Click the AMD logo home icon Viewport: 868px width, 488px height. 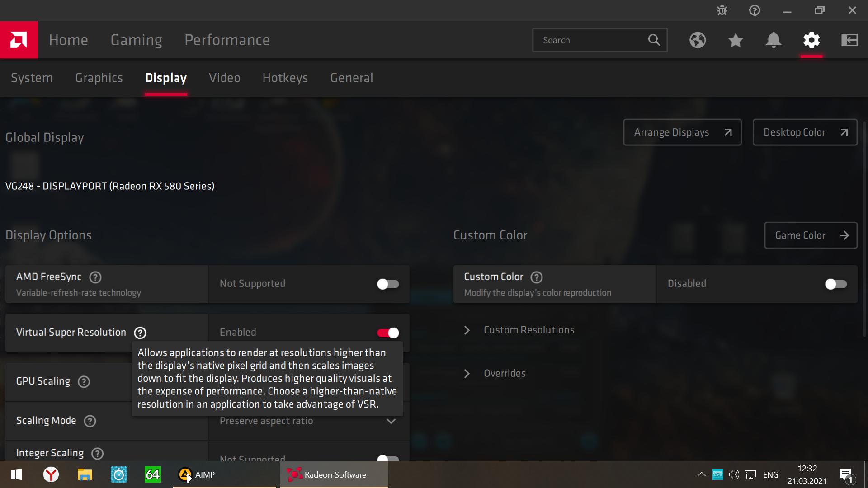[19, 40]
